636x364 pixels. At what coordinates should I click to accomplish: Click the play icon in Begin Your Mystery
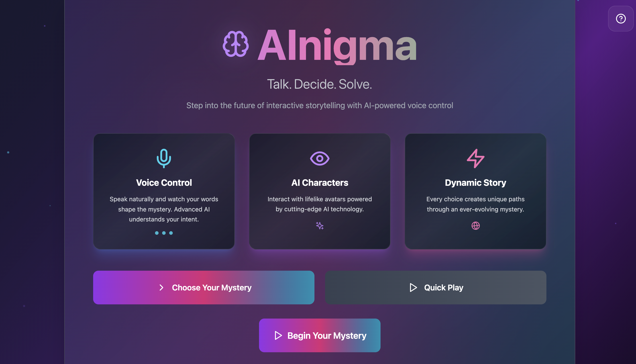click(278, 335)
